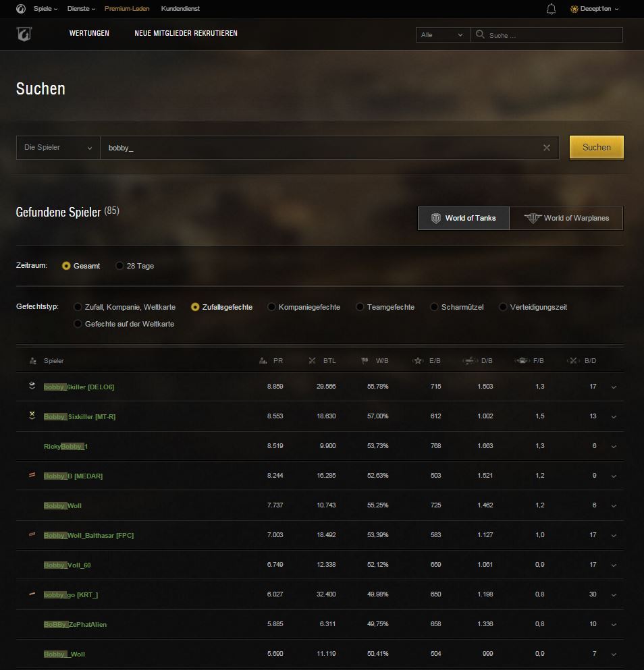
Task: Select the Kompaniegefechte battle type
Action: coord(272,307)
